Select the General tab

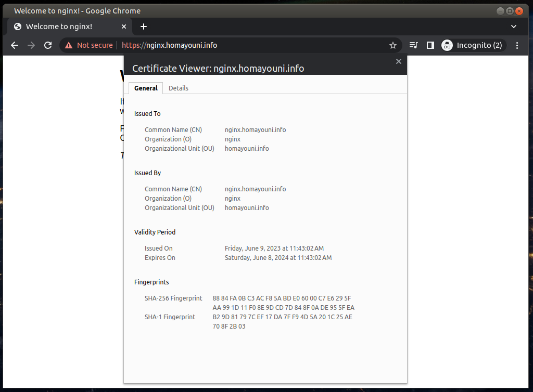pos(146,88)
